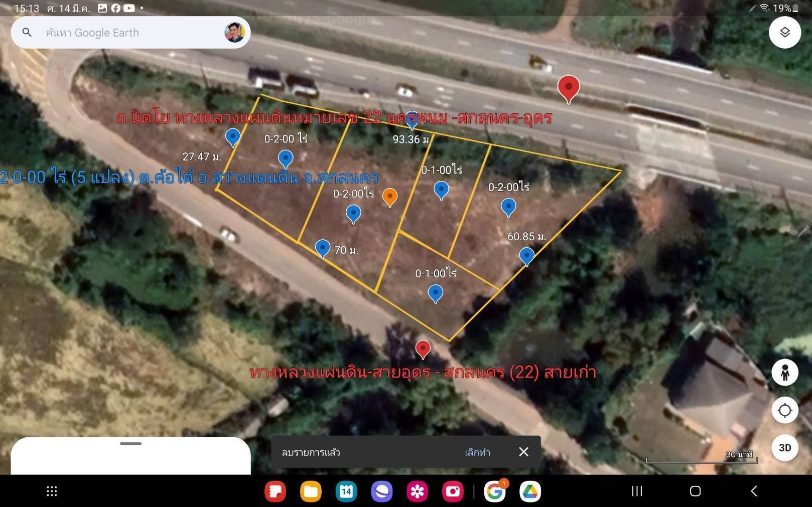The height and width of the screenshot is (507, 812).
Task: Click the '93.36 ม.' measurement label
Action: (412, 139)
